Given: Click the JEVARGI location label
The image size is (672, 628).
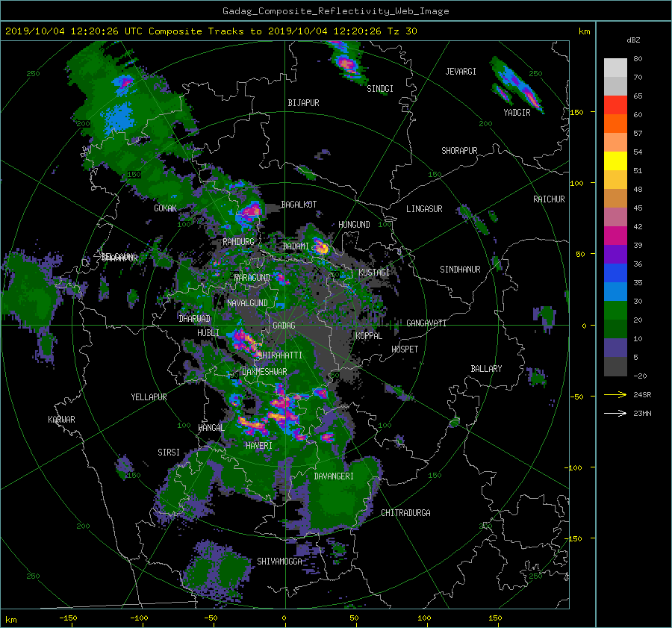Looking at the screenshot, I should coord(461,72).
